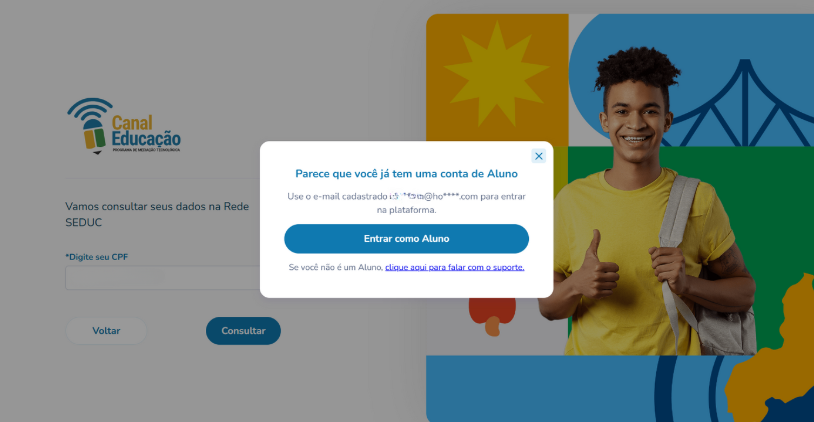This screenshot has width=814, height=422.
Task: Click the Vamos consultar seus dados na Rede SEDUC text
Action: click(157, 214)
